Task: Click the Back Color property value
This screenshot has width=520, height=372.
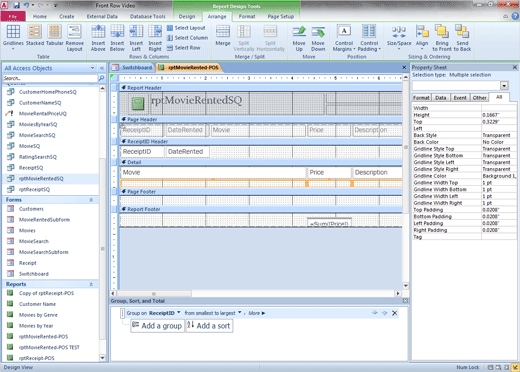Action: click(x=499, y=142)
